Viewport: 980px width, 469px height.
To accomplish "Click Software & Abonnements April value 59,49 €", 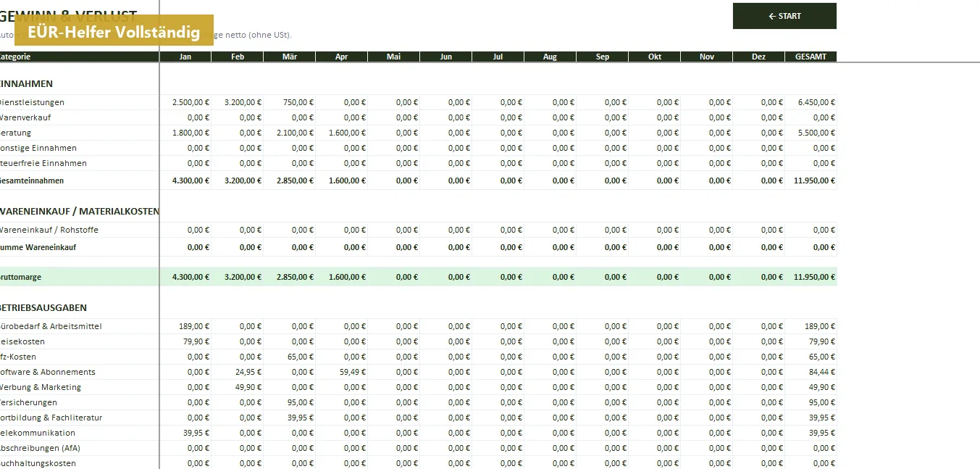I will click(342, 372).
